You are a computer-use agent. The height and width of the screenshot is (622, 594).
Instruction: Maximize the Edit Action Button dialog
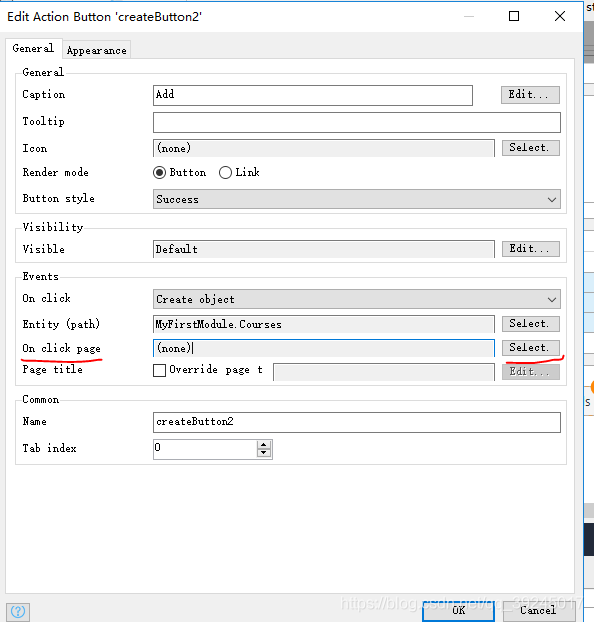point(514,16)
